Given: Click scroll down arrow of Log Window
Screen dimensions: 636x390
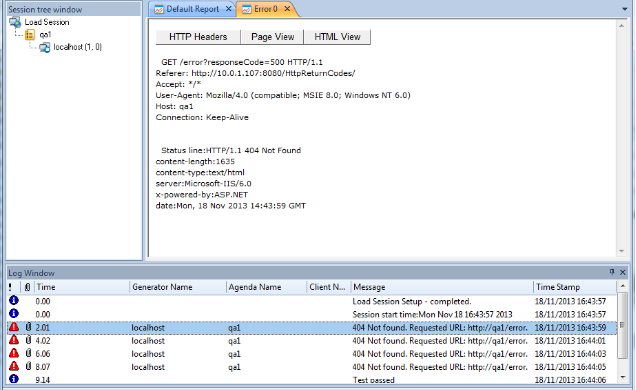Looking at the screenshot, I should point(623,377).
